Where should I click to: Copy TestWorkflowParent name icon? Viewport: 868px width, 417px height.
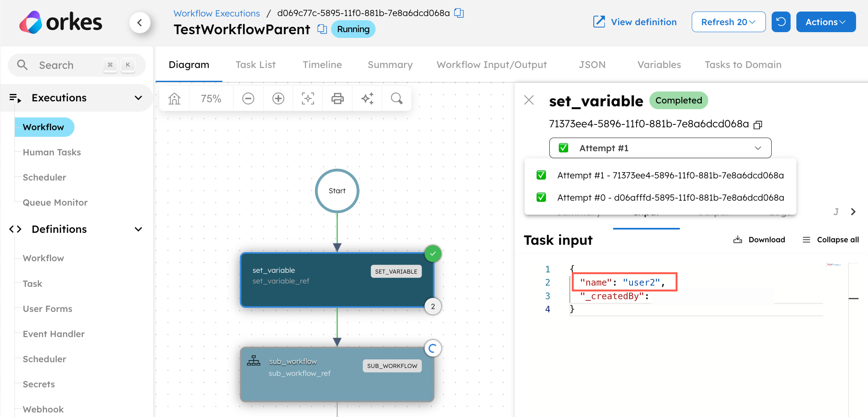(322, 29)
